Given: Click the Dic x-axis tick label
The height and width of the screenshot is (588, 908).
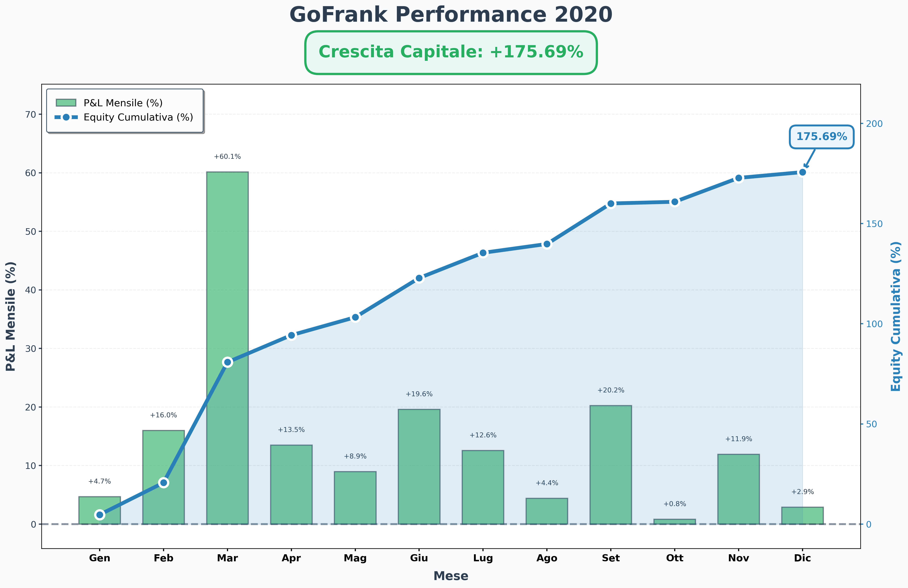Looking at the screenshot, I should [x=803, y=558].
